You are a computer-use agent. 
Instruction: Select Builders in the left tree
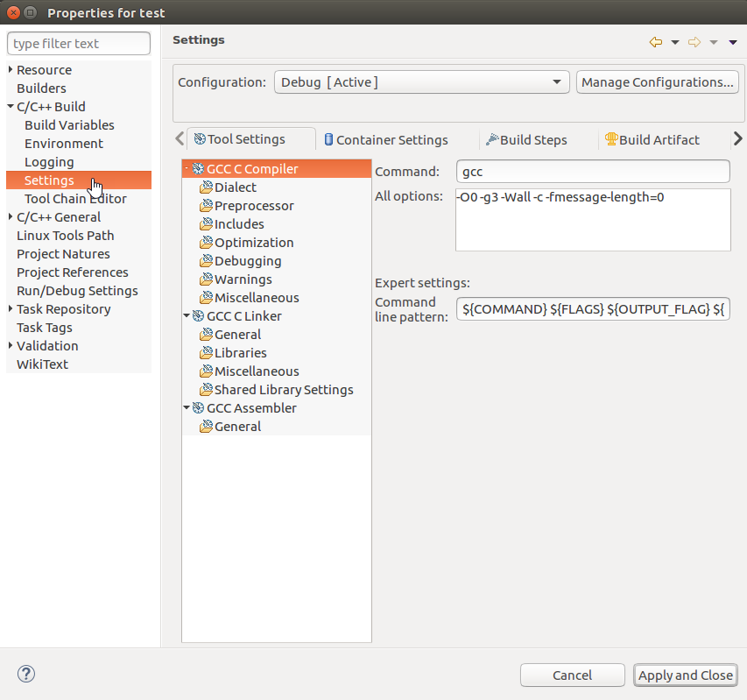point(41,88)
